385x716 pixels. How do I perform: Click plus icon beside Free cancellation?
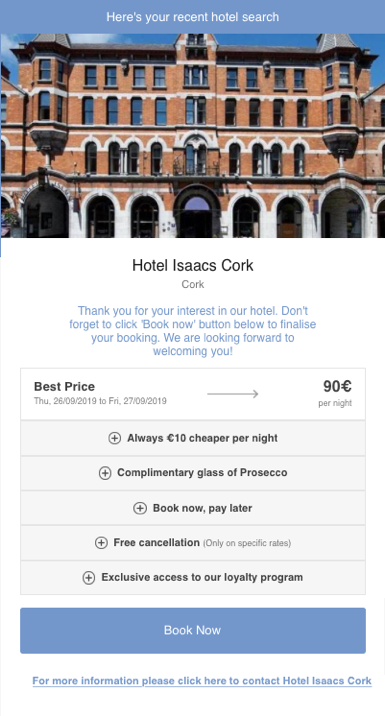coord(101,543)
